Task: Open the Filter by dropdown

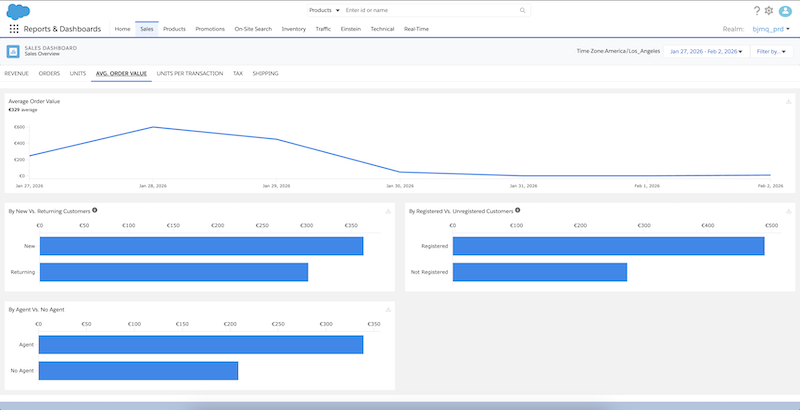Action: [x=771, y=52]
